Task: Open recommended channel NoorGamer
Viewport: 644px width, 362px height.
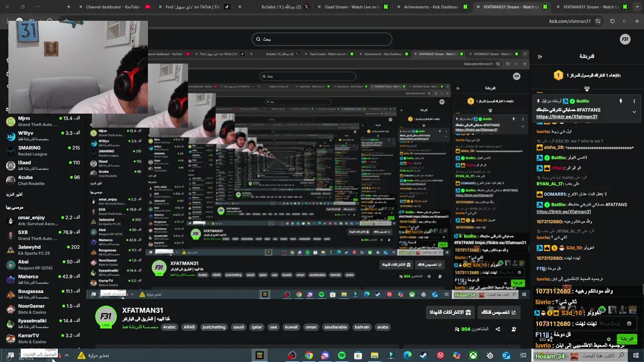Action: point(43,309)
